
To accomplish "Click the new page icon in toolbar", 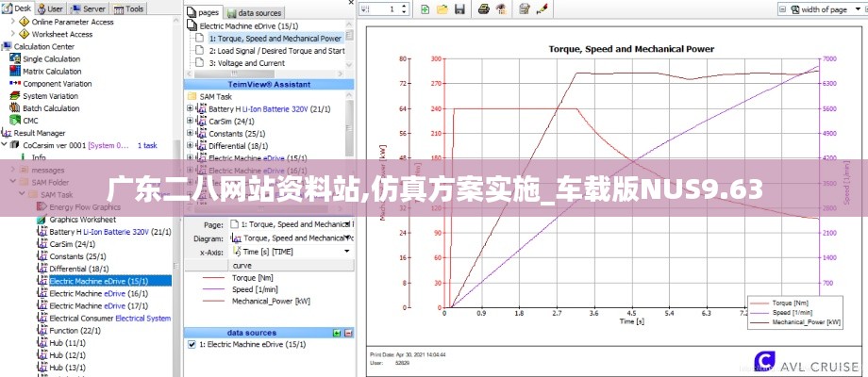I will coord(426,8).
